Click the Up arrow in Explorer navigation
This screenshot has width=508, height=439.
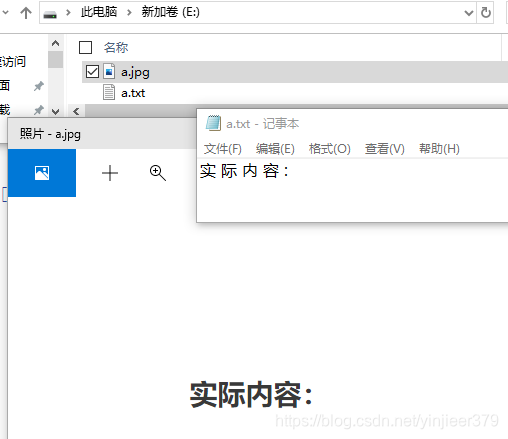(26, 13)
